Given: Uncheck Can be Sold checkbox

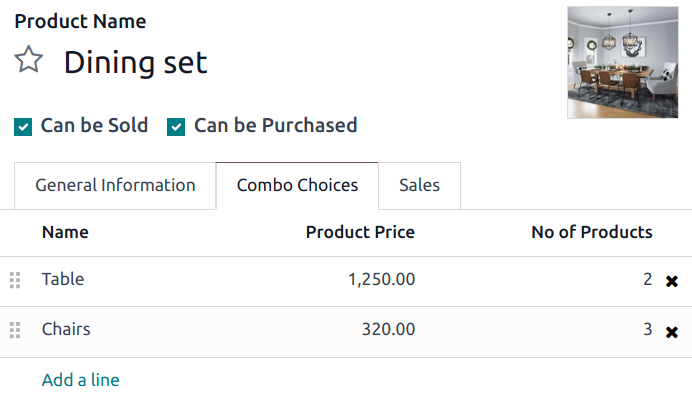Looking at the screenshot, I should pos(23,127).
